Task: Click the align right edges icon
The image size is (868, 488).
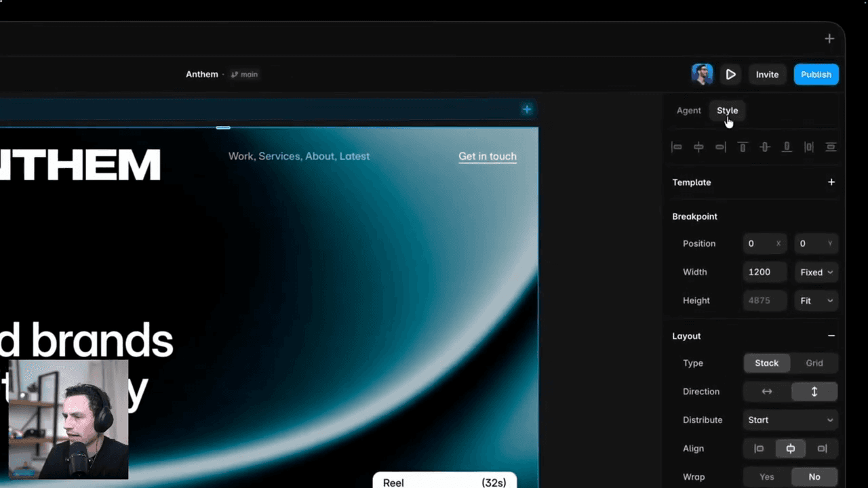Action: [721, 147]
